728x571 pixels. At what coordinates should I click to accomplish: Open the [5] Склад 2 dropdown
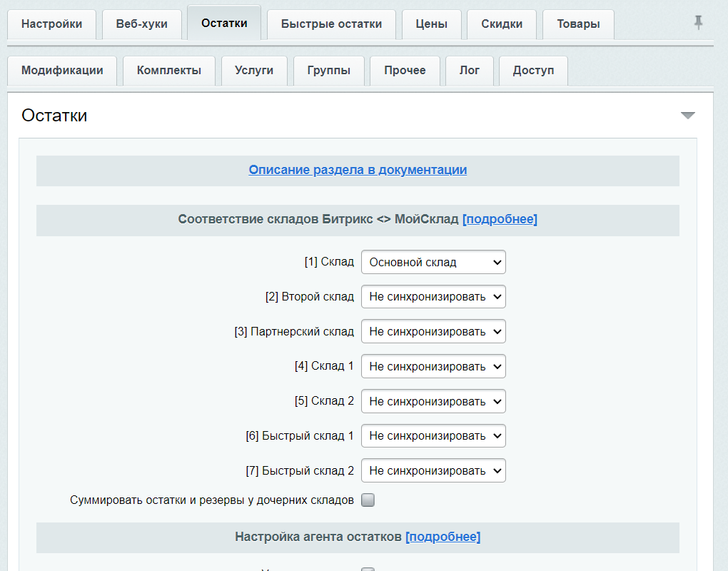tap(433, 401)
